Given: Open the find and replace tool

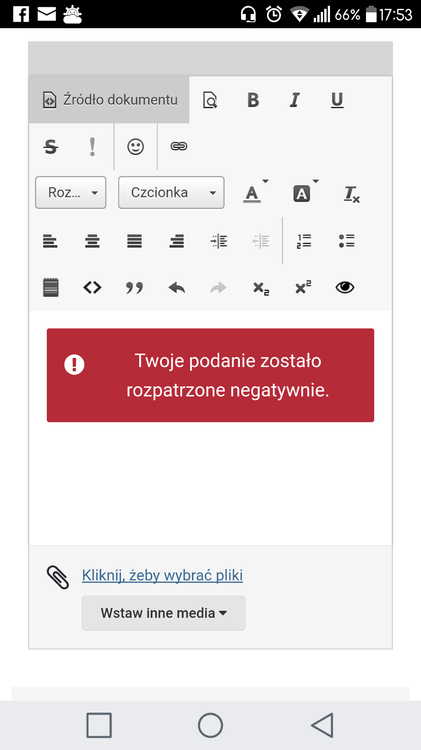Looking at the screenshot, I should (x=210, y=100).
